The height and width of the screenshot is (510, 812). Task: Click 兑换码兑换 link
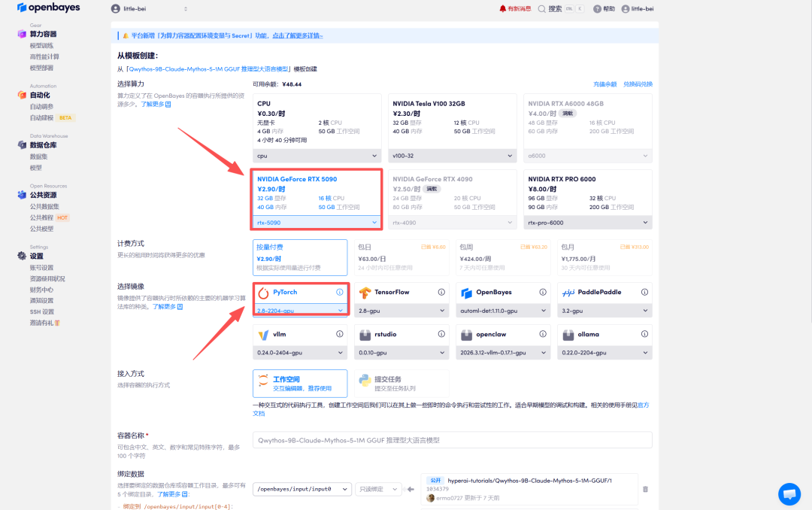[638, 84]
